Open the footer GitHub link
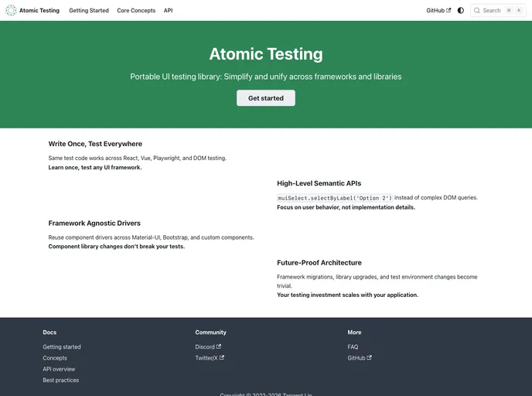Screen dimensions: 532x396 (360, 358)
